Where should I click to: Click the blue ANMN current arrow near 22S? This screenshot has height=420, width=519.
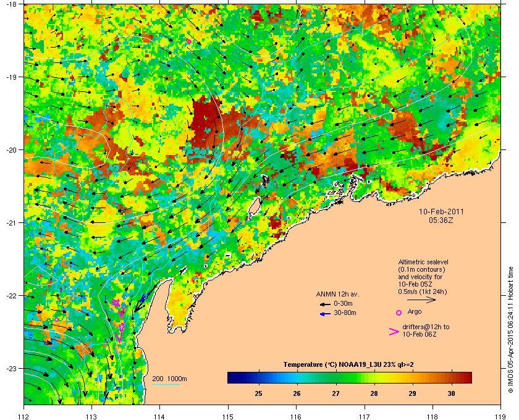(x=146, y=295)
